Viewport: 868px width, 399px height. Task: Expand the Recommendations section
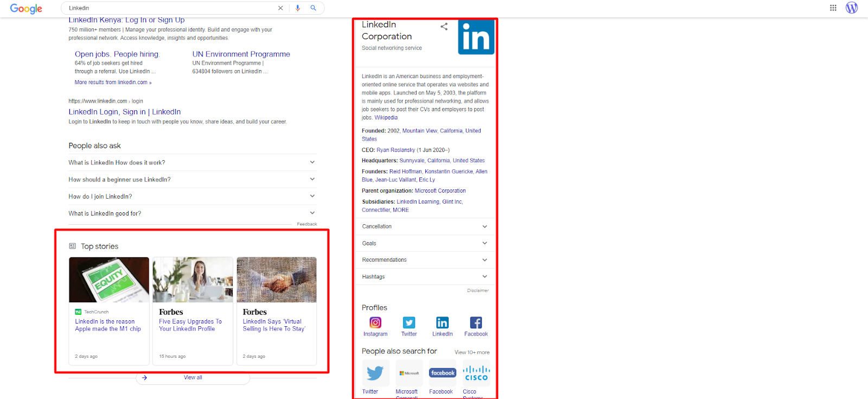click(425, 260)
